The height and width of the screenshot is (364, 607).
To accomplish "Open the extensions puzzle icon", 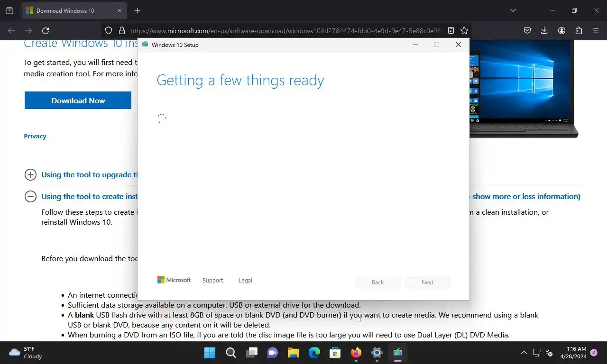I will (x=579, y=31).
